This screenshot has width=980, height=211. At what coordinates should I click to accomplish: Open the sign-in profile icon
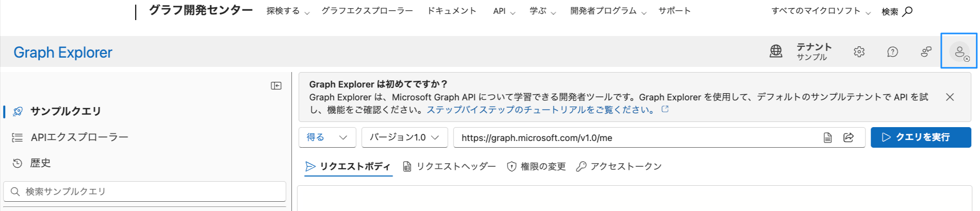959,51
